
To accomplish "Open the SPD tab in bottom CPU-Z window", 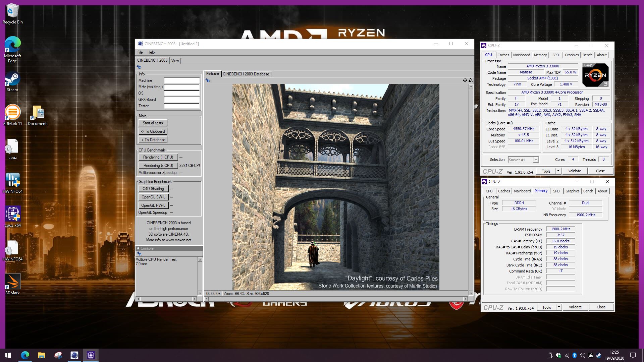I will pos(556,191).
